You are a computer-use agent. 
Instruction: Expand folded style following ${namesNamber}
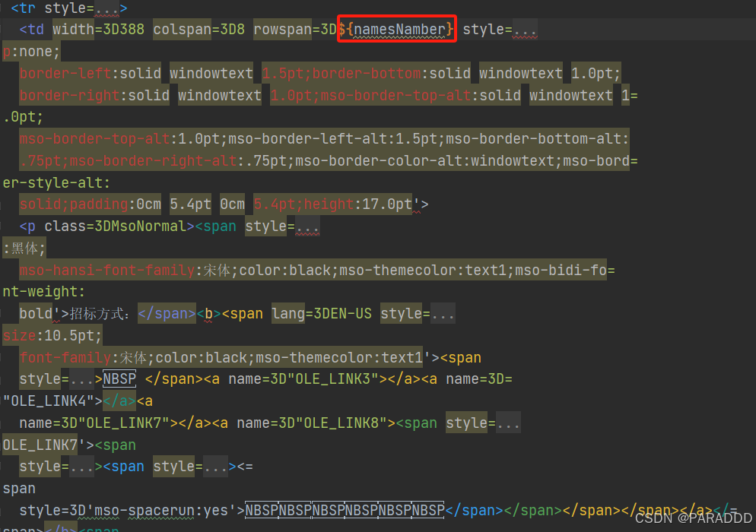[525, 30]
